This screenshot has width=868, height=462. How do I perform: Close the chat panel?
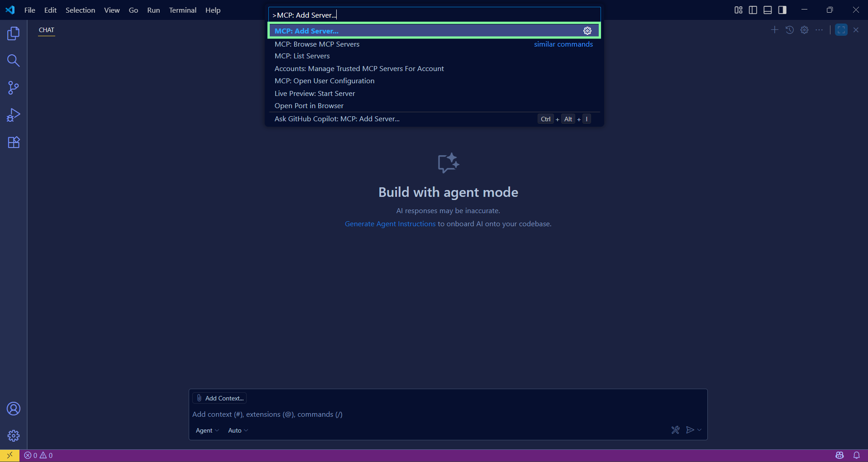click(856, 30)
